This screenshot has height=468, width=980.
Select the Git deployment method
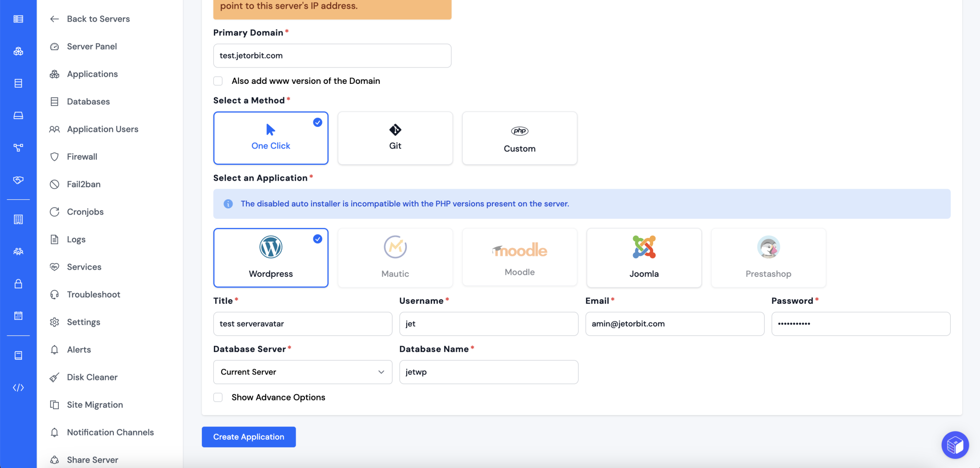(395, 138)
